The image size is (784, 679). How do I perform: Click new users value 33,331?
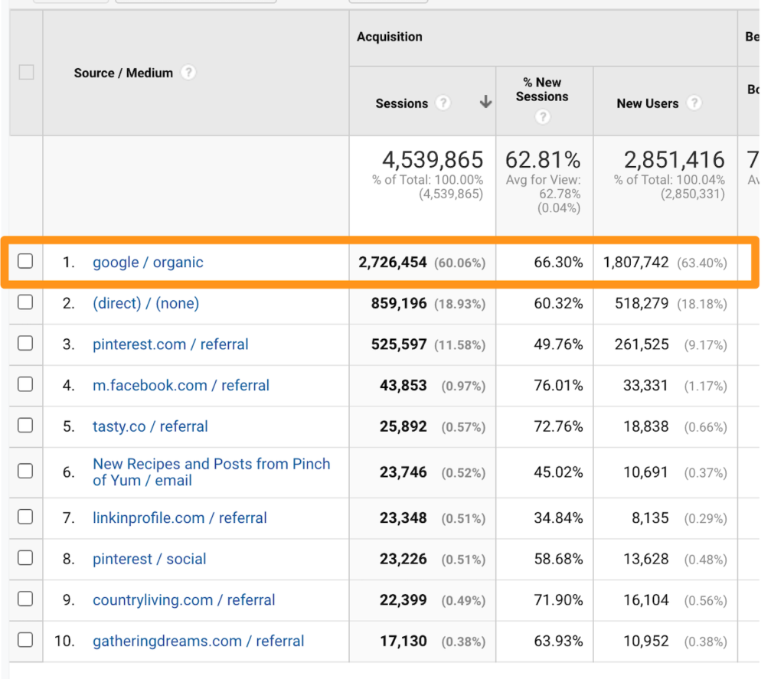(645, 385)
